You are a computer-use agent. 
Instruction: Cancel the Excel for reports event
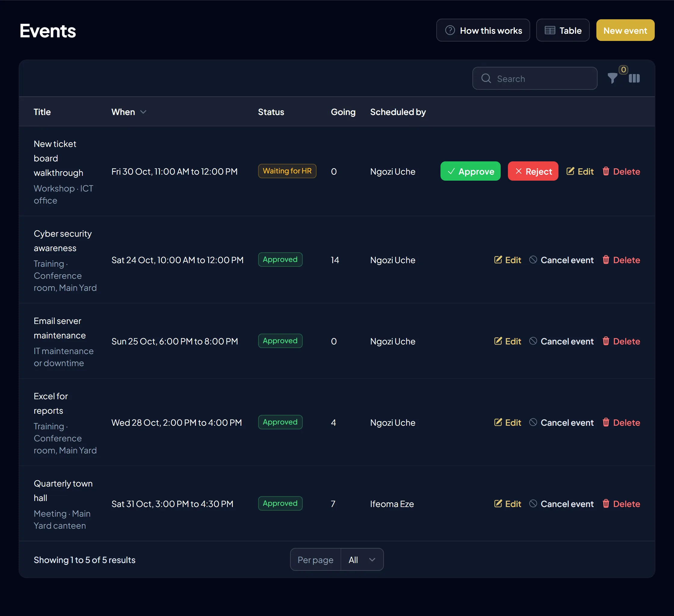point(561,422)
